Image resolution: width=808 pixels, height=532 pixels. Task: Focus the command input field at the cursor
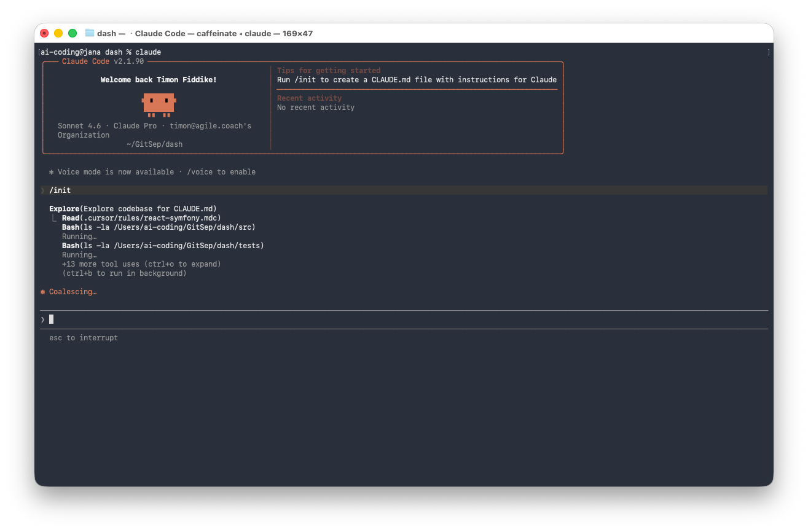(52, 319)
